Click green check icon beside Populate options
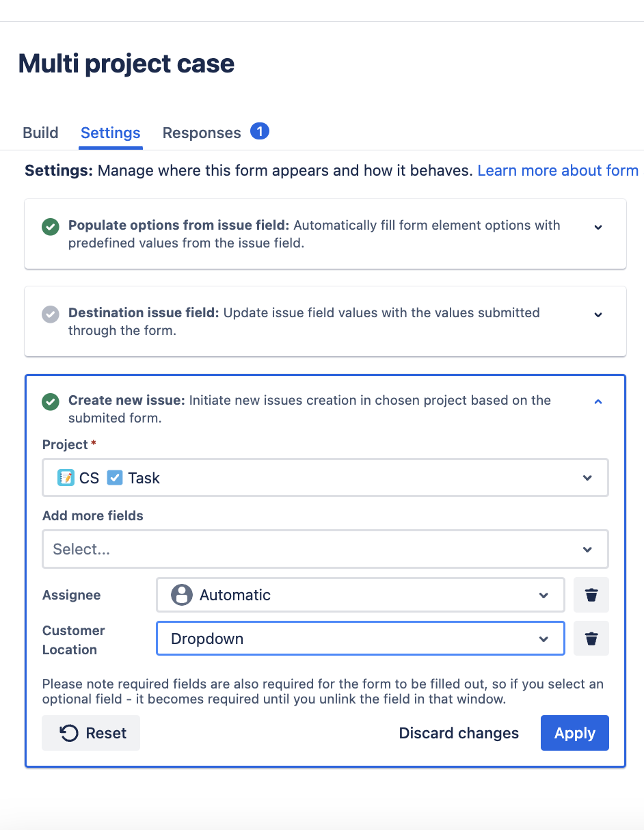 point(50,226)
